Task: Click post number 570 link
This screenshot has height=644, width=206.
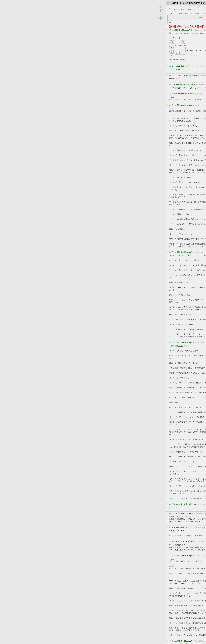Action: pos(170,528)
